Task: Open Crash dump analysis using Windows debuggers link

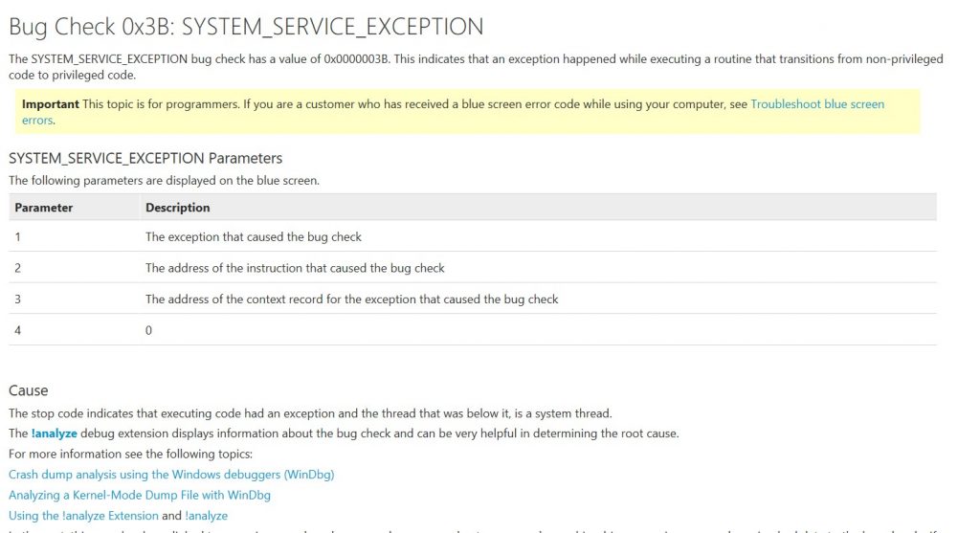Action: pyautogui.click(x=171, y=475)
